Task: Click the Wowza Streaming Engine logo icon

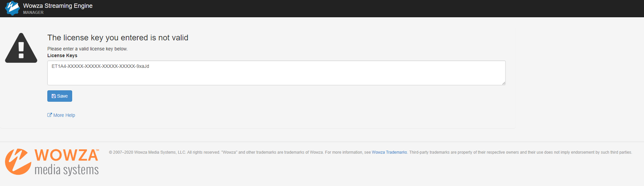Action: tap(12, 8)
